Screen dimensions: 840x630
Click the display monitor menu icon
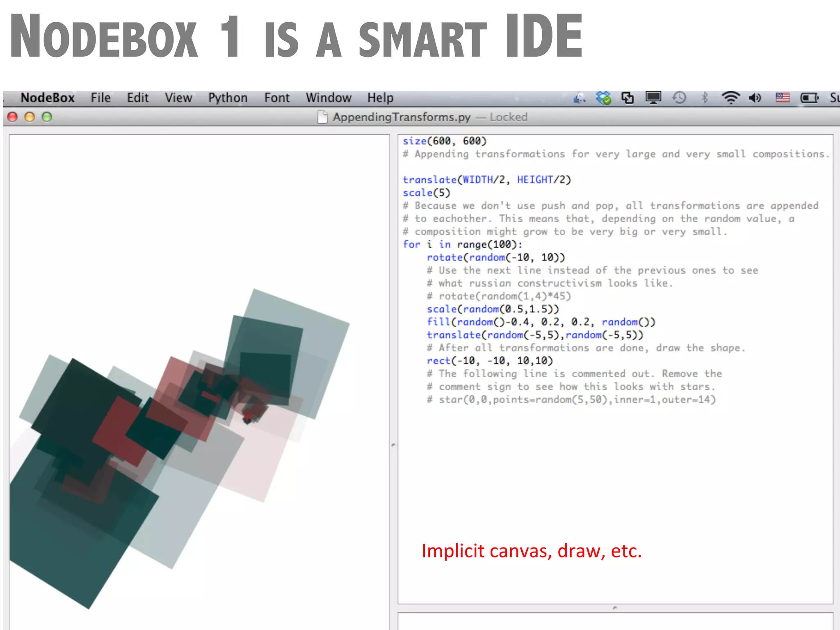653,98
